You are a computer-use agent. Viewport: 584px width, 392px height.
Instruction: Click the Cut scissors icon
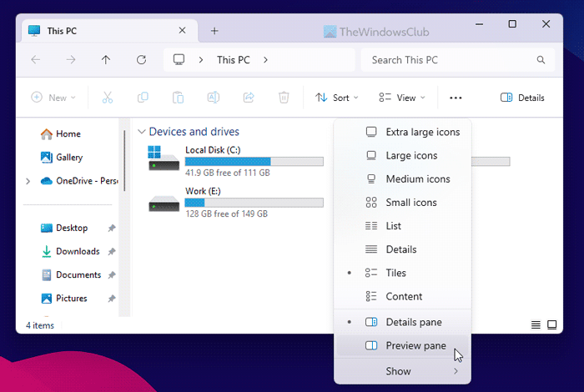click(x=108, y=98)
